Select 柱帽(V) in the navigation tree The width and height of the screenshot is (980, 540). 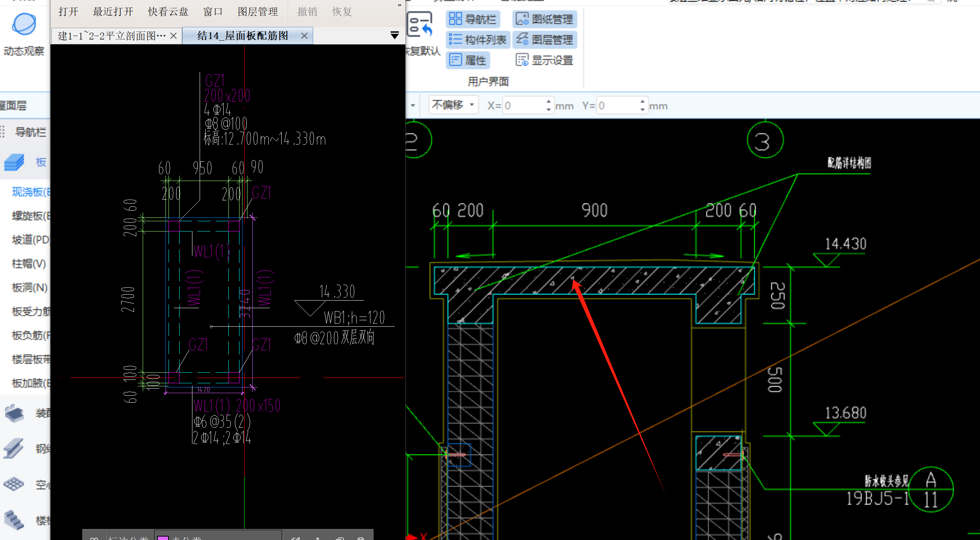click(x=29, y=263)
